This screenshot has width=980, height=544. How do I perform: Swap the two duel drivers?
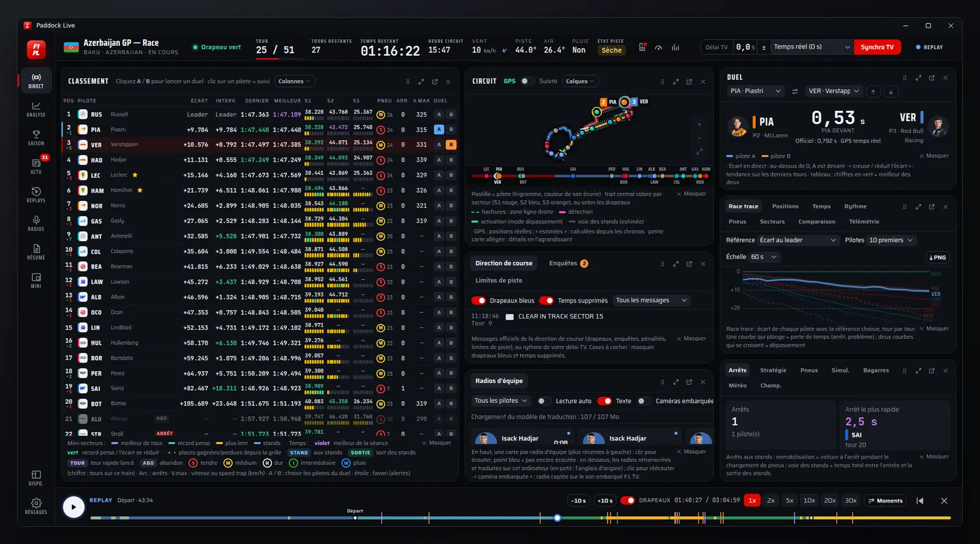click(795, 91)
